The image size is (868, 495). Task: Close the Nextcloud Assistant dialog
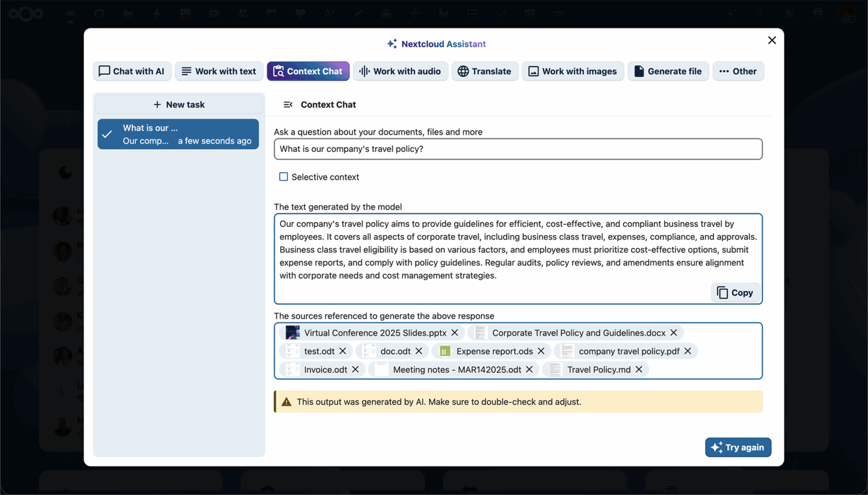(x=772, y=40)
